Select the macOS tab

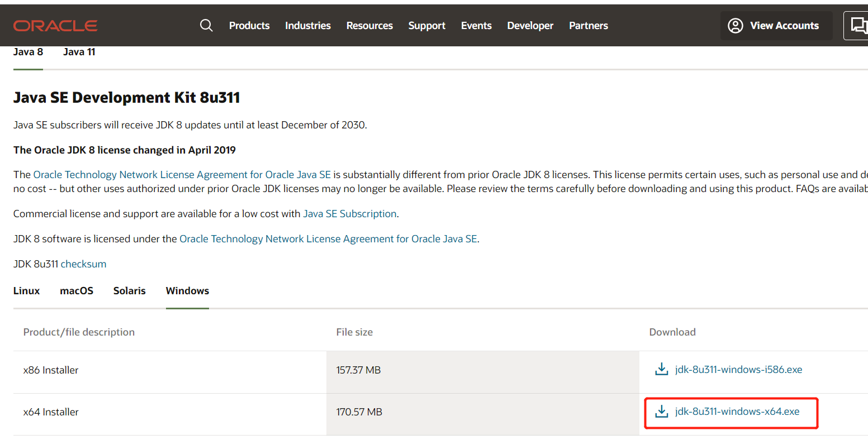77,291
